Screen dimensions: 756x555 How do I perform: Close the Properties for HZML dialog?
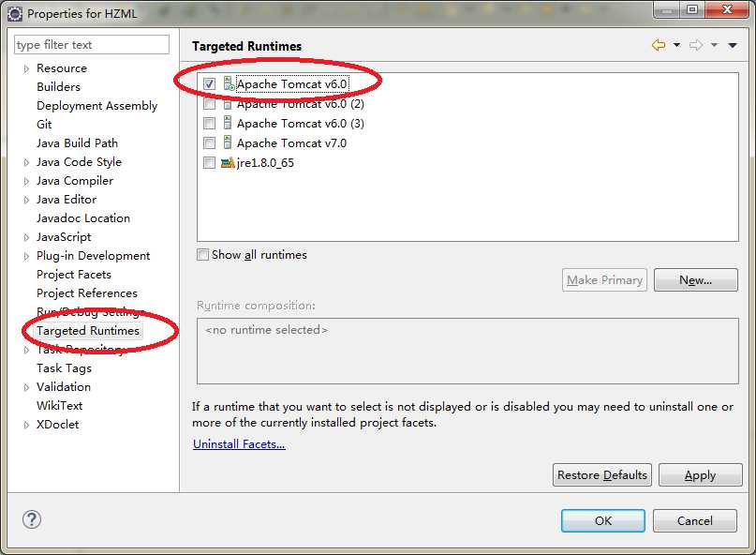pos(728,9)
